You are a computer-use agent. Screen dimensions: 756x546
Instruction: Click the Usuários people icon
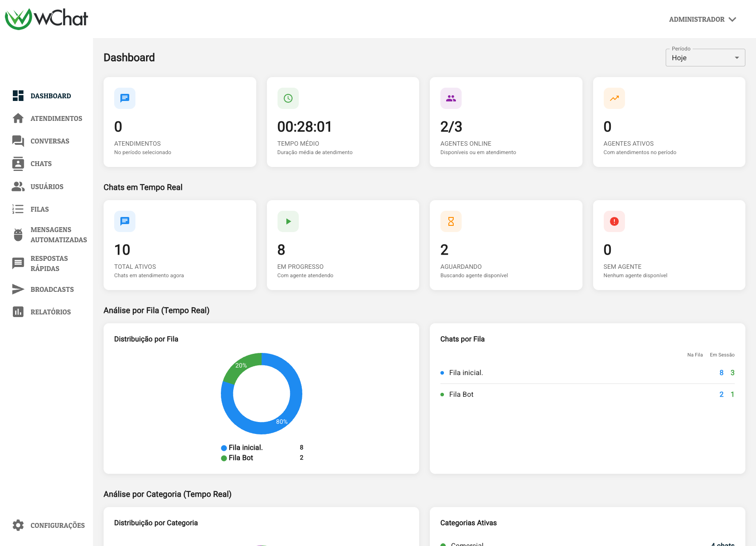click(18, 186)
